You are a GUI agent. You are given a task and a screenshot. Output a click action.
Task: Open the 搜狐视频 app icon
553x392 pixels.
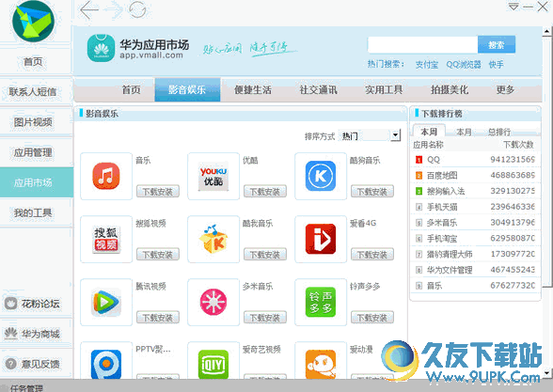tap(106, 239)
